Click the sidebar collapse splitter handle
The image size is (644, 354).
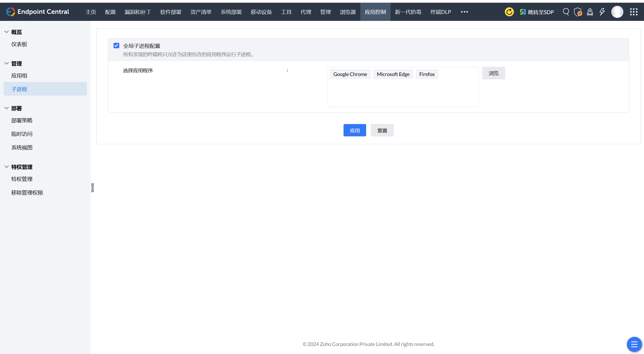coord(93,188)
